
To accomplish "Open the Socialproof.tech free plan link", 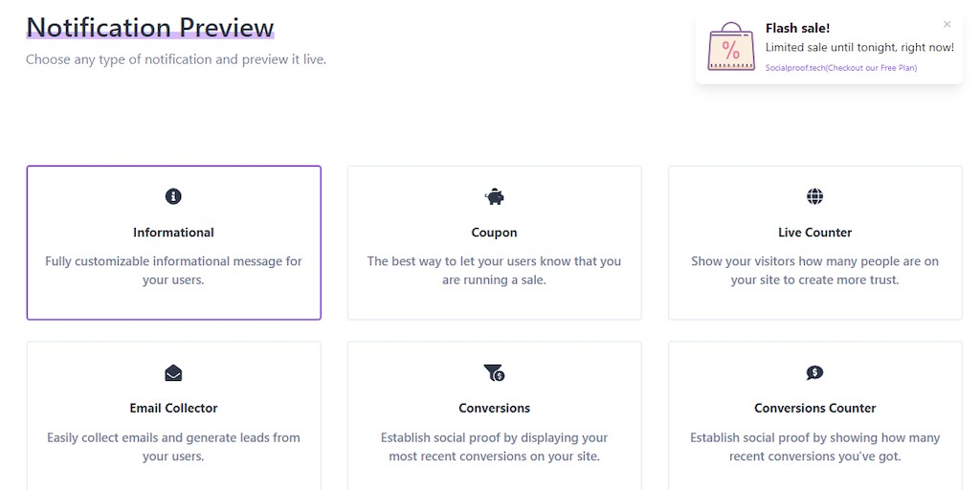I will click(840, 68).
